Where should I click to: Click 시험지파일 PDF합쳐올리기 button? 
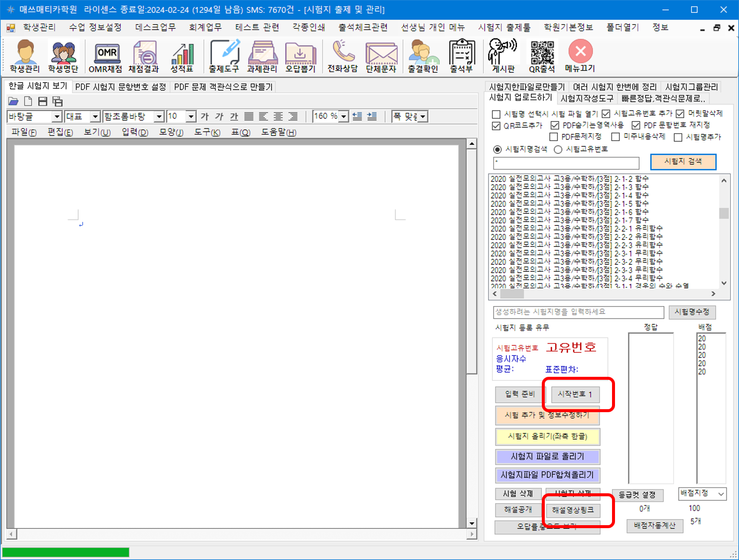(547, 475)
